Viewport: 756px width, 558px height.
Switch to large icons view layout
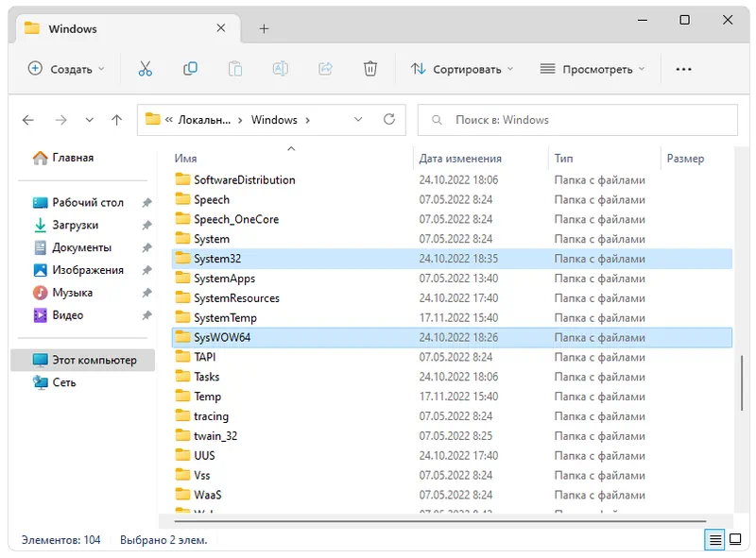(x=735, y=539)
